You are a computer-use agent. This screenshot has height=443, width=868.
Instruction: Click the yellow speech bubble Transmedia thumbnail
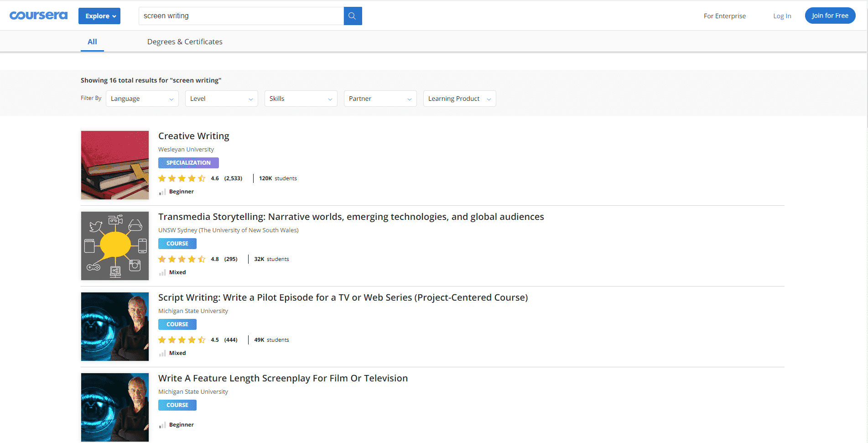point(115,246)
